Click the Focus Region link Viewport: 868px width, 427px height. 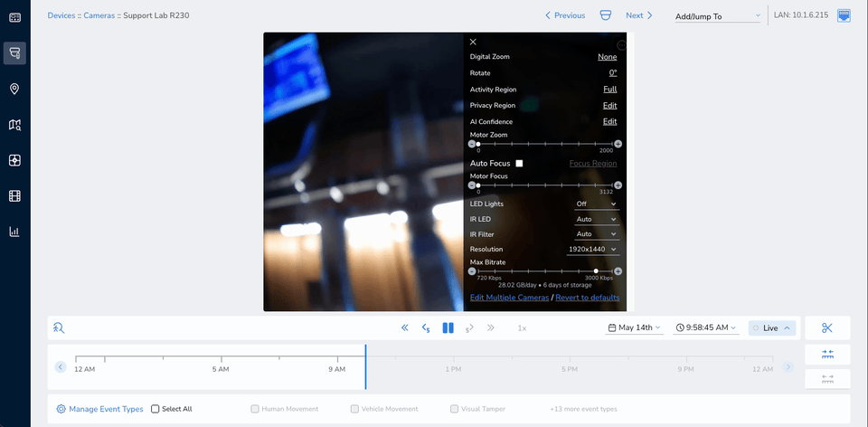tap(593, 164)
